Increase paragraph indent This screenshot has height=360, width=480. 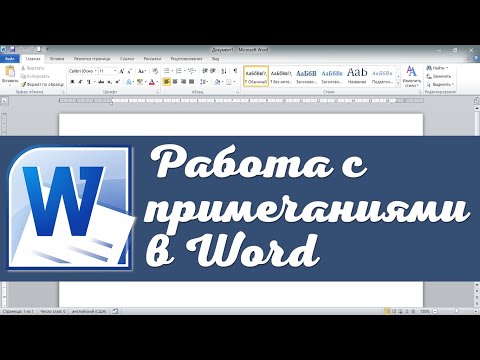tap(213, 71)
